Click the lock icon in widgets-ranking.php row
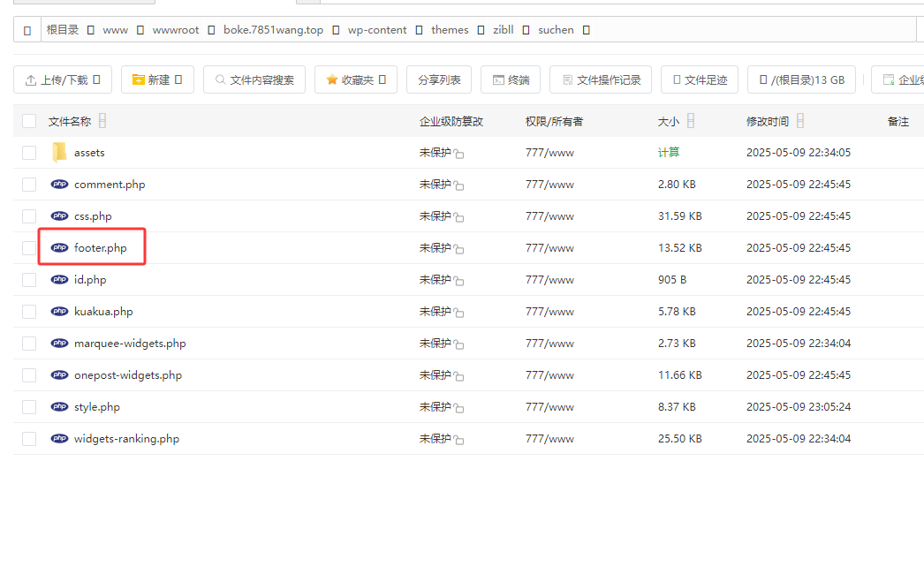This screenshot has height=582, width=924. [458, 440]
